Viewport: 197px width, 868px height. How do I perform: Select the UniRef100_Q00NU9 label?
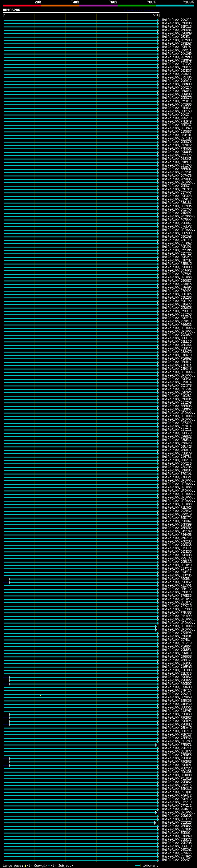[177, 84]
